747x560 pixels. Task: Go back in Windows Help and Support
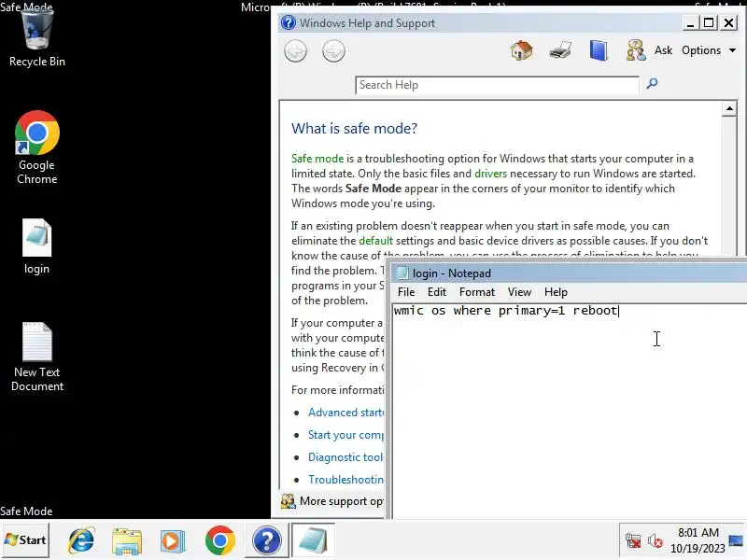296,51
